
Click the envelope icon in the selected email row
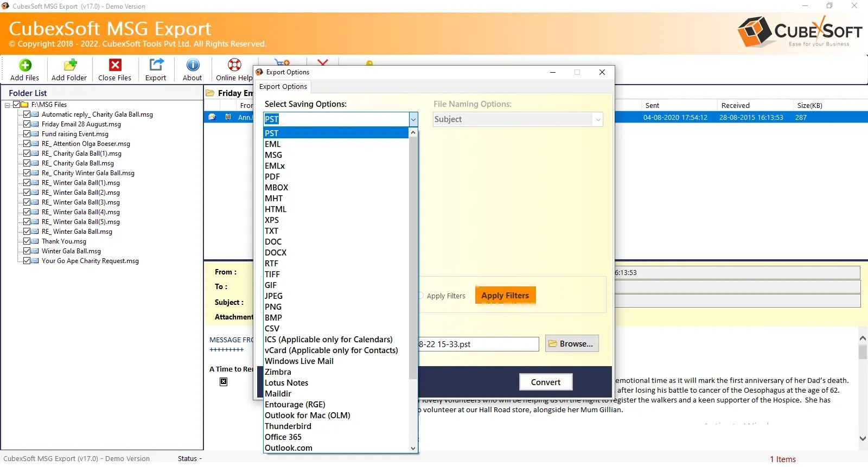click(212, 117)
